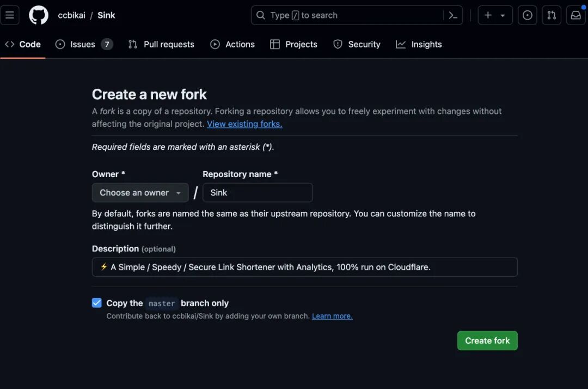Viewport: 588px width, 389px height.
Task: Open the issues circle icon in header
Action: [527, 15]
